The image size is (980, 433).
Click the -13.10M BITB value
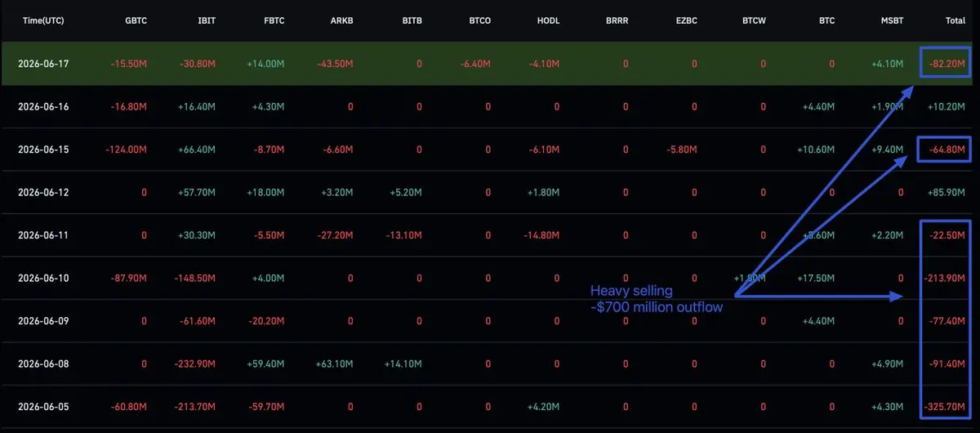405,235
